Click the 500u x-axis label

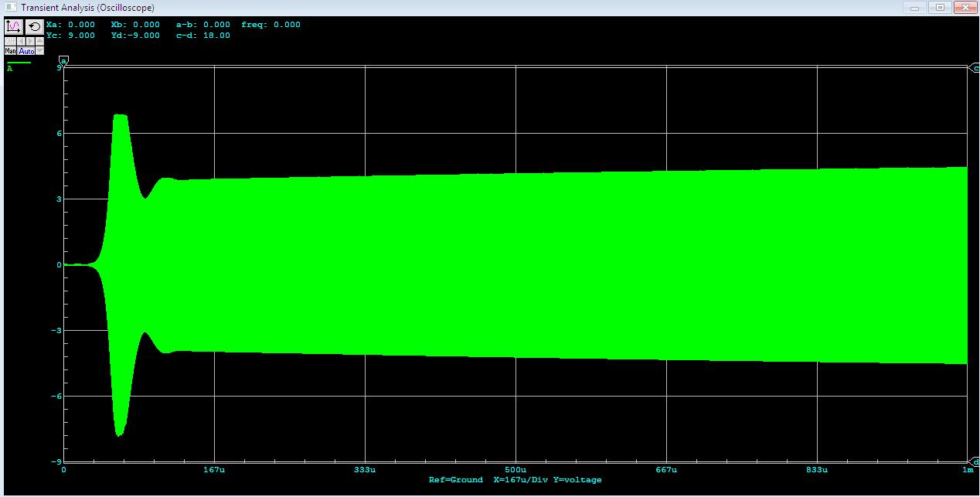(x=516, y=470)
